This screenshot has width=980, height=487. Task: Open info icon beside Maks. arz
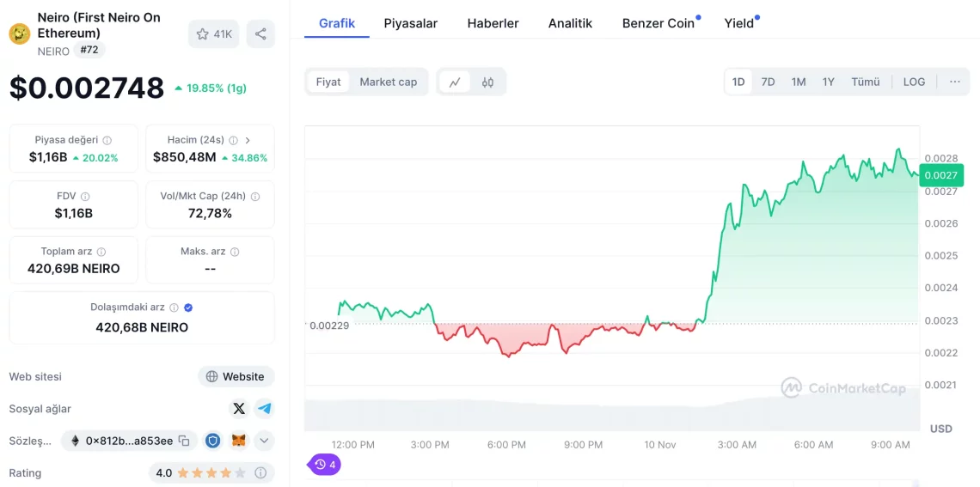235,252
